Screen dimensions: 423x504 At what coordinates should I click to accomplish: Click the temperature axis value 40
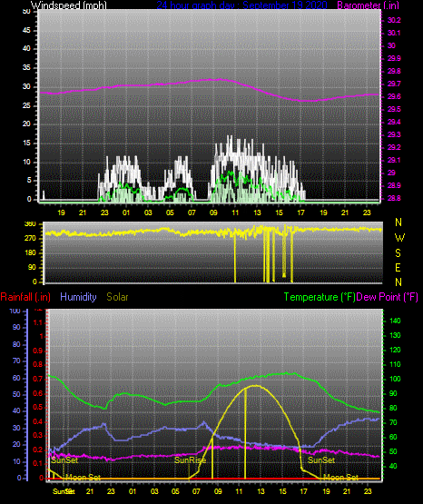pyautogui.click(x=393, y=466)
